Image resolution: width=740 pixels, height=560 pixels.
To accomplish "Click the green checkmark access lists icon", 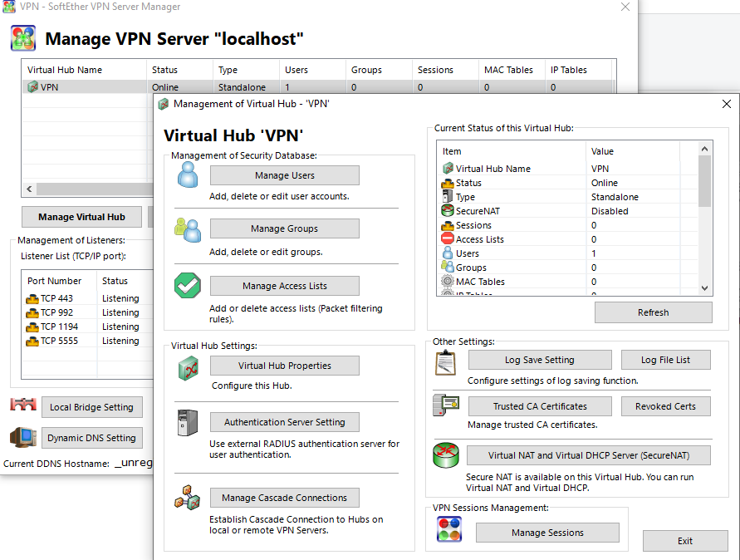I will pos(188,285).
